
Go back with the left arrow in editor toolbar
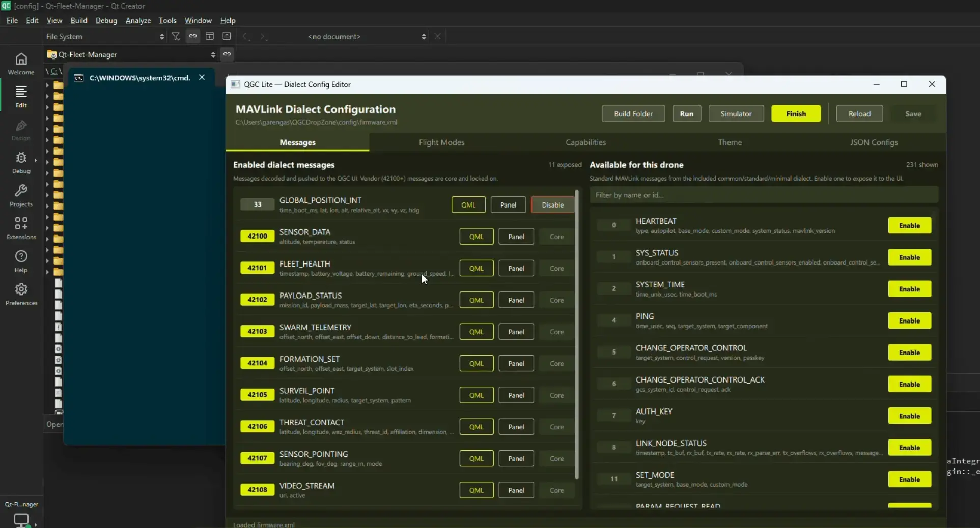tap(245, 36)
